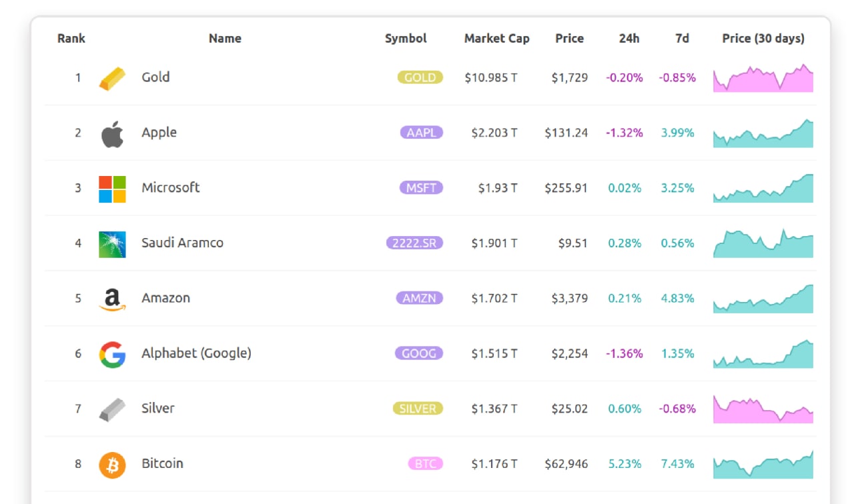Click Gold 7d change -0.85%
This screenshot has height=504, width=854.
click(677, 78)
